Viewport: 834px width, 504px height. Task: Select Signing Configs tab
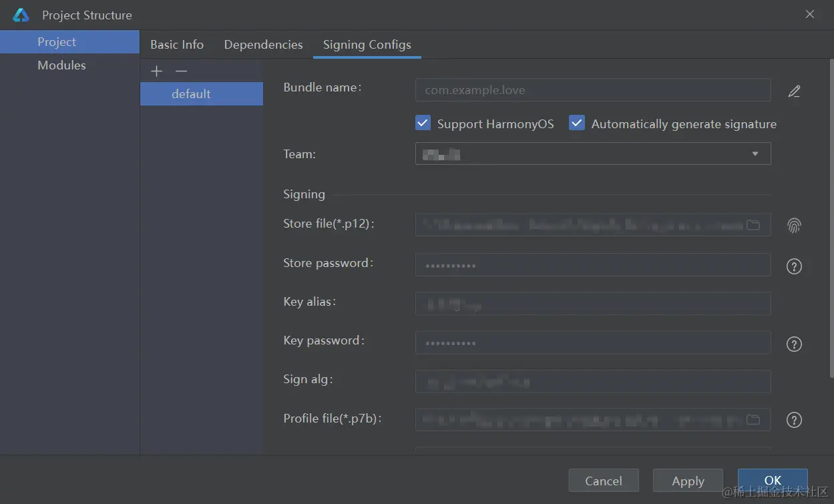pyautogui.click(x=367, y=45)
